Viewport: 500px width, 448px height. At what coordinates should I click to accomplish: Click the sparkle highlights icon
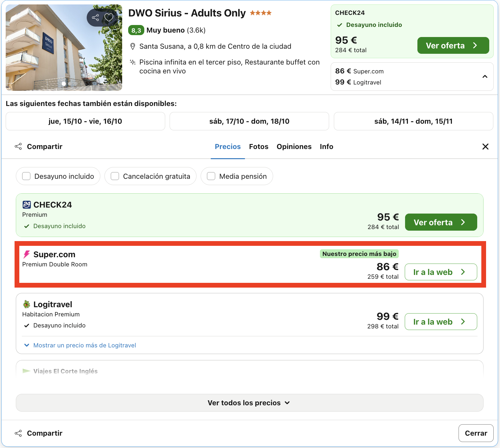[x=133, y=62]
